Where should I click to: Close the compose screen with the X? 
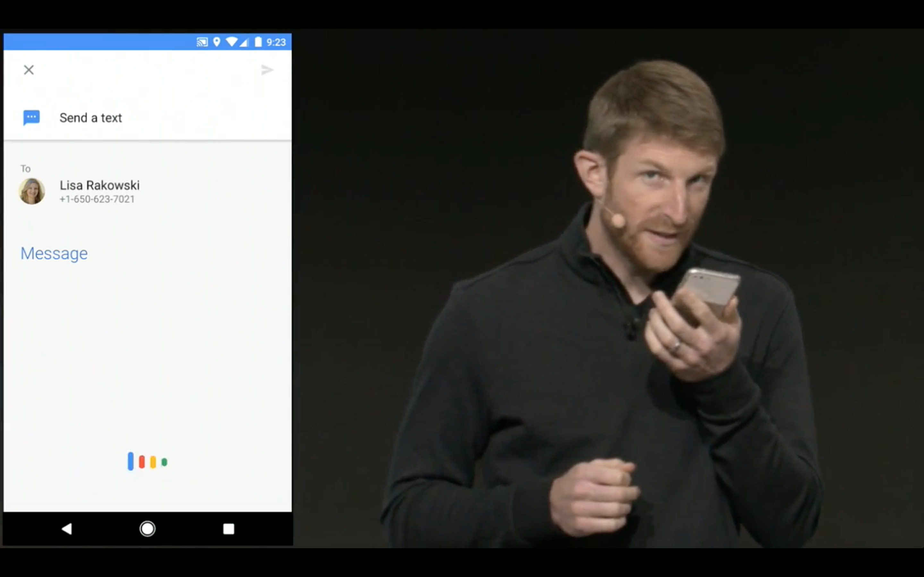tap(29, 70)
